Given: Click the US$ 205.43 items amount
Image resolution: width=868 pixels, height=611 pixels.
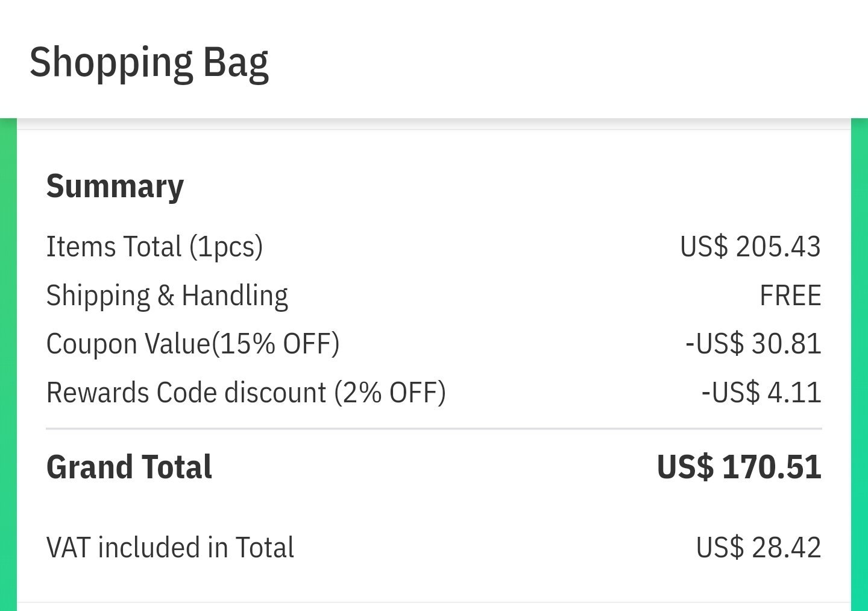Looking at the screenshot, I should (750, 247).
